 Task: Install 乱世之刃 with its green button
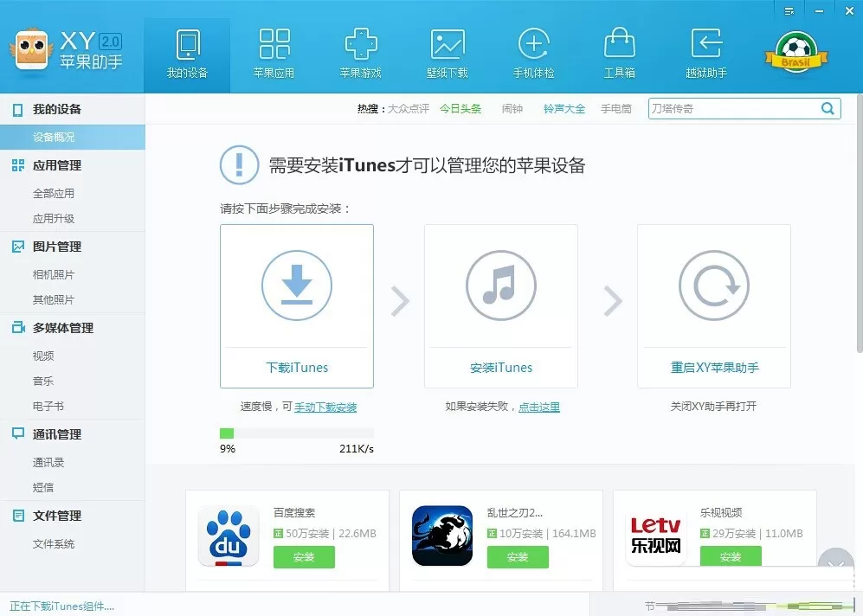tap(518, 557)
